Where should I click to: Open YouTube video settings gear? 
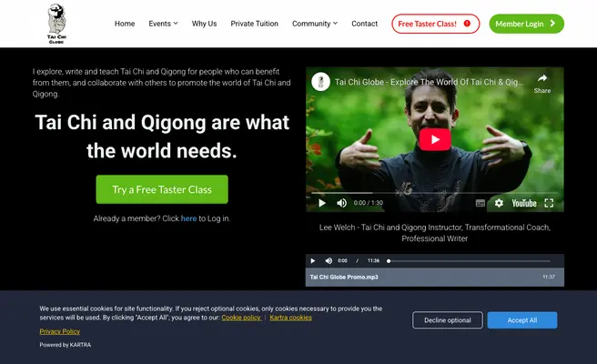(498, 203)
